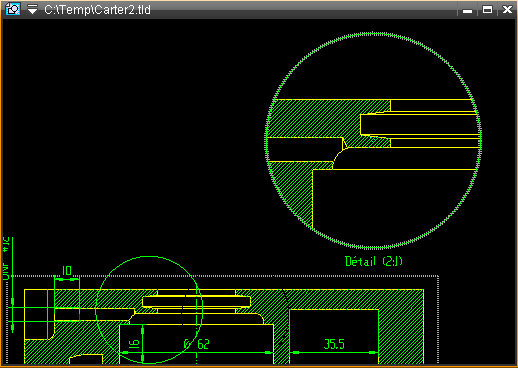Viewport: 518px width, 368px height.
Task: Pick the detail circle on section view
Action: 149,256
